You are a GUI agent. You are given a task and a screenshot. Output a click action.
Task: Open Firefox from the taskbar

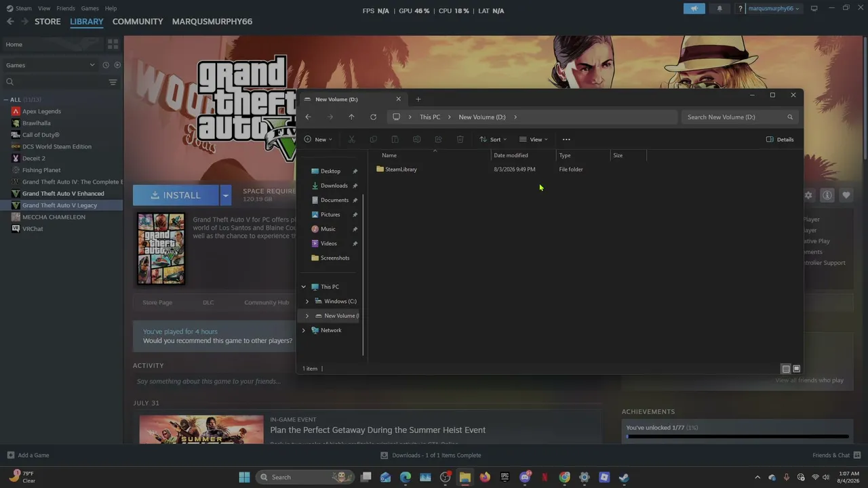(485, 477)
